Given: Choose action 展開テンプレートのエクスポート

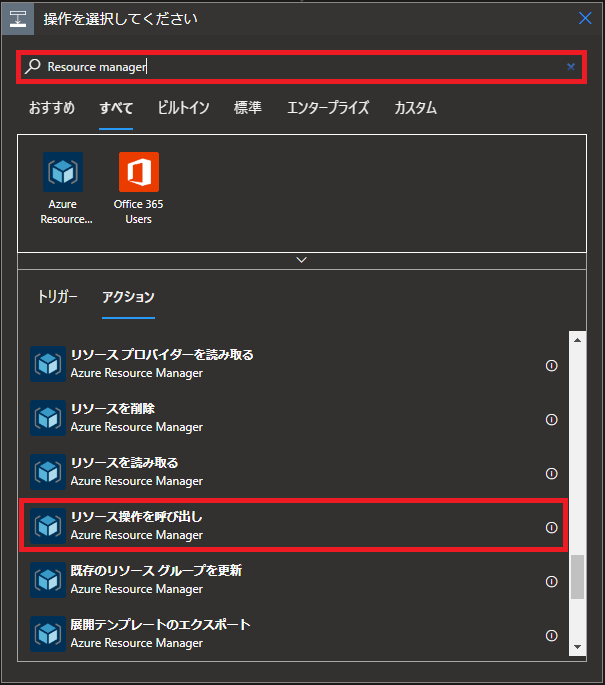Looking at the screenshot, I should point(294,634).
